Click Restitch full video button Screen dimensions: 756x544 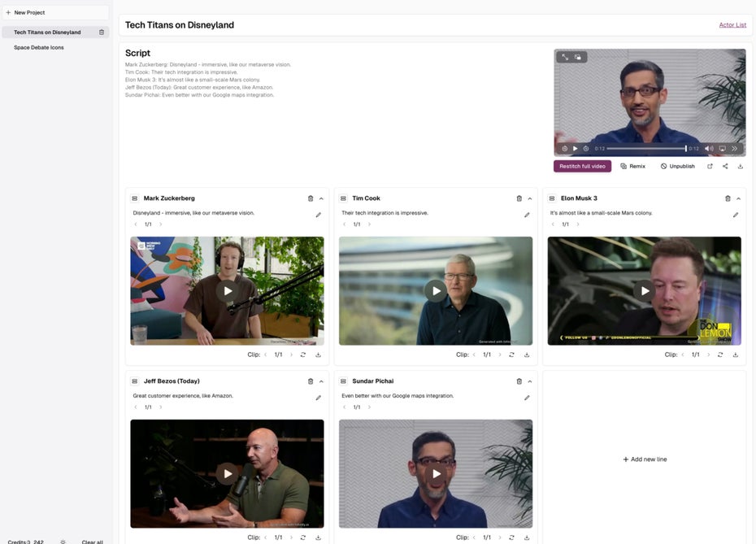582,166
